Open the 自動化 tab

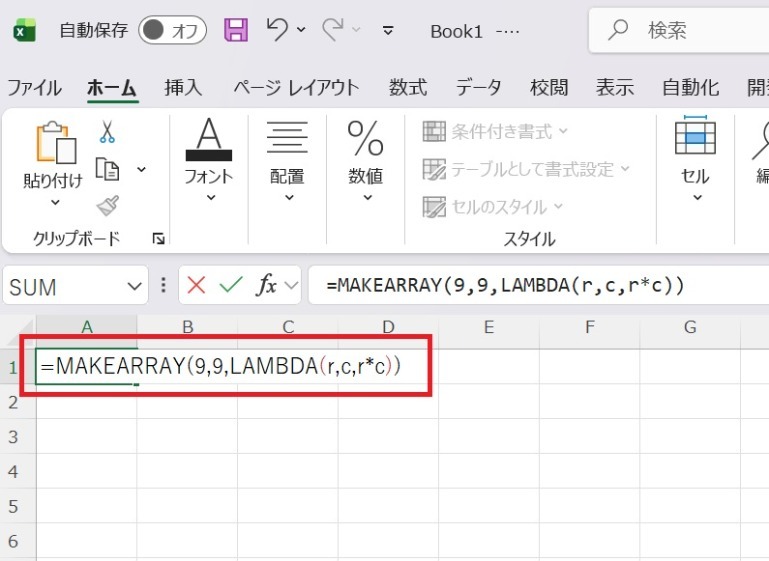tap(690, 88)
